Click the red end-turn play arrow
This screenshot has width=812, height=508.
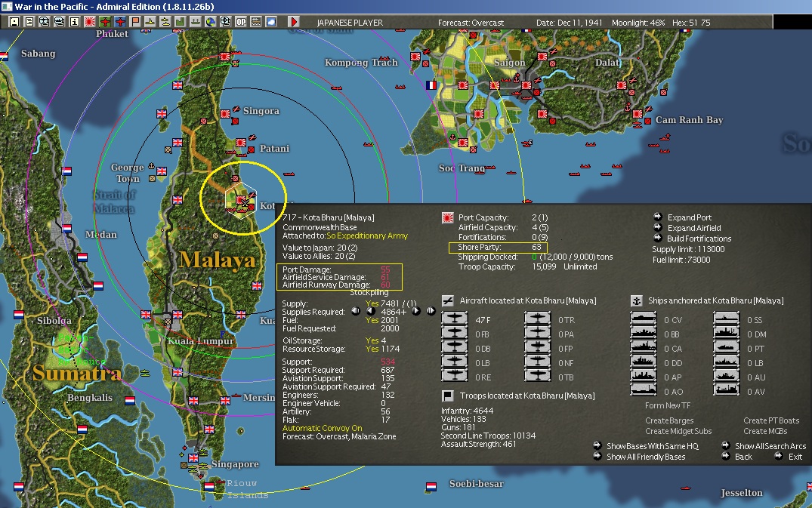coord(294,22)
